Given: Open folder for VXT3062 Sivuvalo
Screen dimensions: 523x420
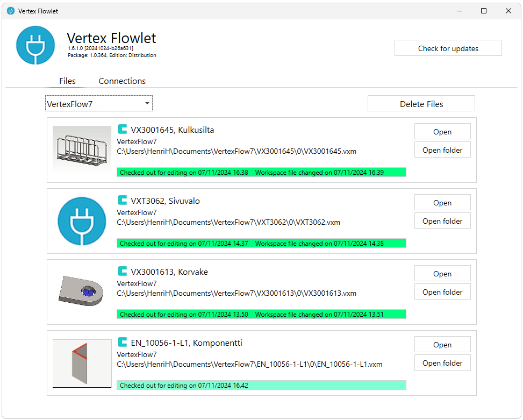Looking at the screenshot, I should [442, 221].
